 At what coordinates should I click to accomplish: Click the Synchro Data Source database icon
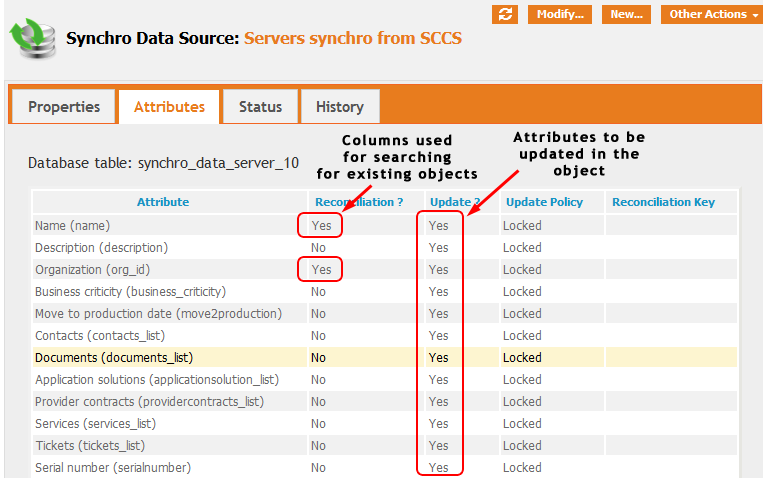coord(33,36)
